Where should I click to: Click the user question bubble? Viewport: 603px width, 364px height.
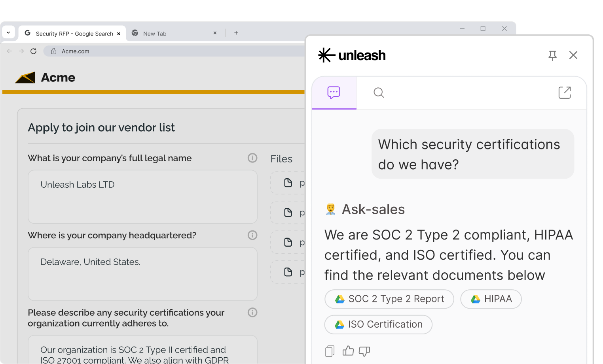473,154
